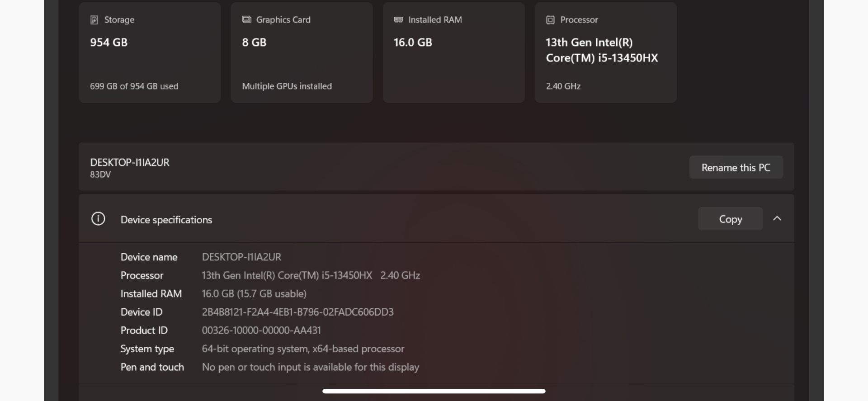Click the DESKTOP-I1IA2UR name header

(x=130, y=162)
